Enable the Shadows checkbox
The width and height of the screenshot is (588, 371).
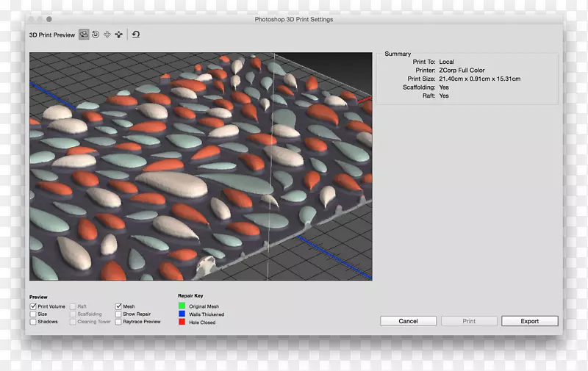click(x=33, y=322)
